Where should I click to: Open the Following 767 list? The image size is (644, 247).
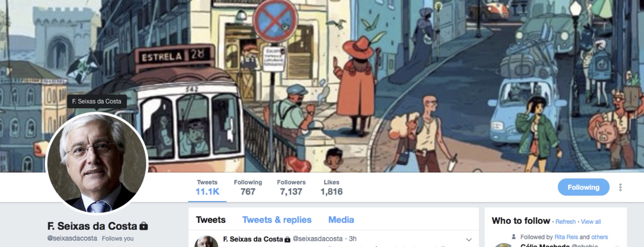(248, 188)
